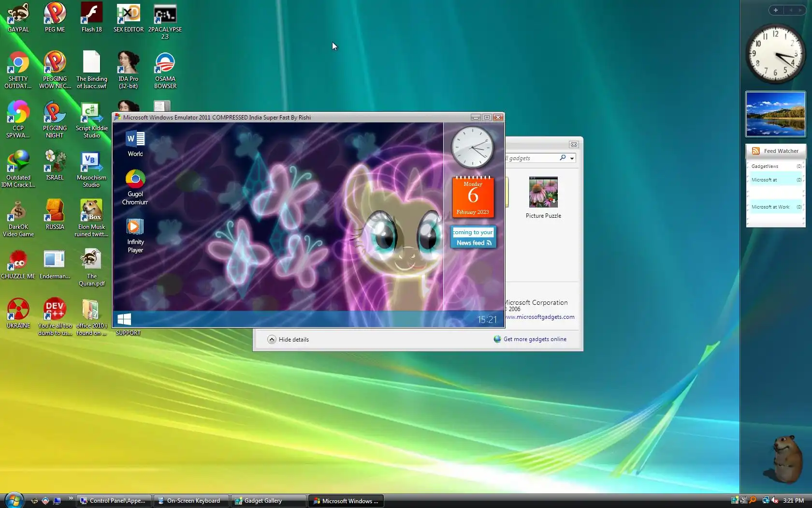This screenshot has height=508, width=812.
Task: Click the muted volume icon in system tray
Action: click(775, 500)
